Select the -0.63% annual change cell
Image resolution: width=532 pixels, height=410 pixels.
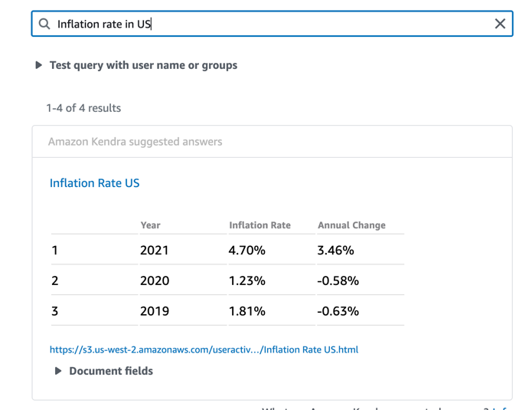coord(338,312)
